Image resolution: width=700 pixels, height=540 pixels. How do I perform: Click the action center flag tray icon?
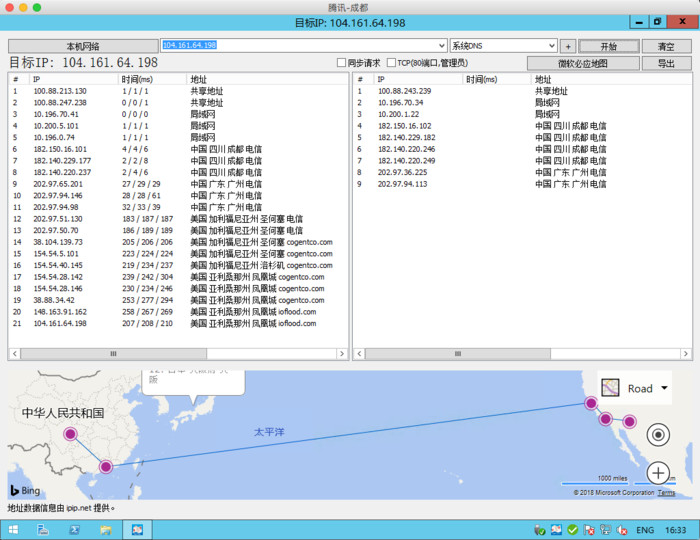click(589, 530)
